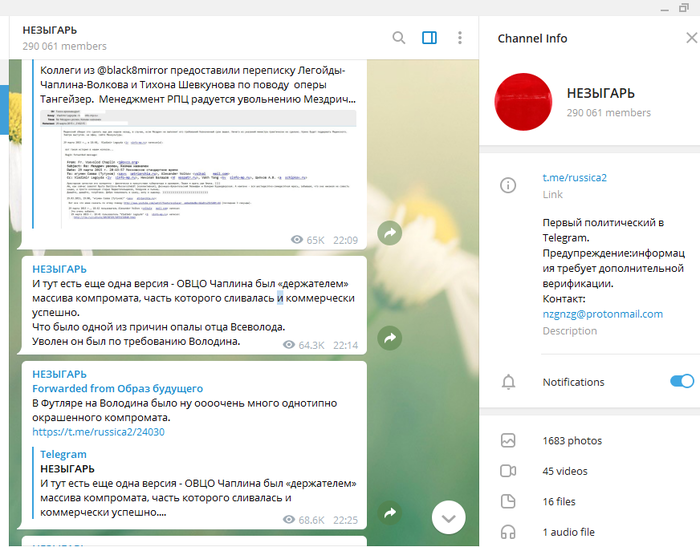
Task: Toggle the side info panel icon
Action: click(429, 38)
